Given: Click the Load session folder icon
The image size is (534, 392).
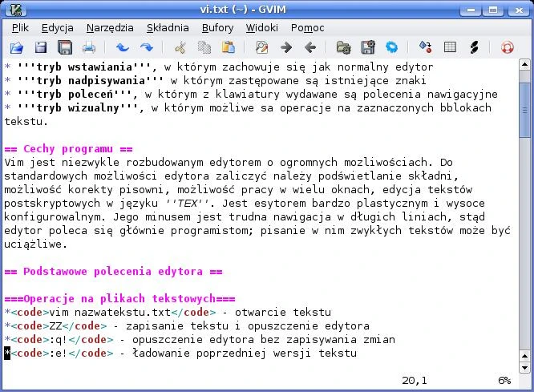Looking at the screenshot, I should click(x=343, y=47).
